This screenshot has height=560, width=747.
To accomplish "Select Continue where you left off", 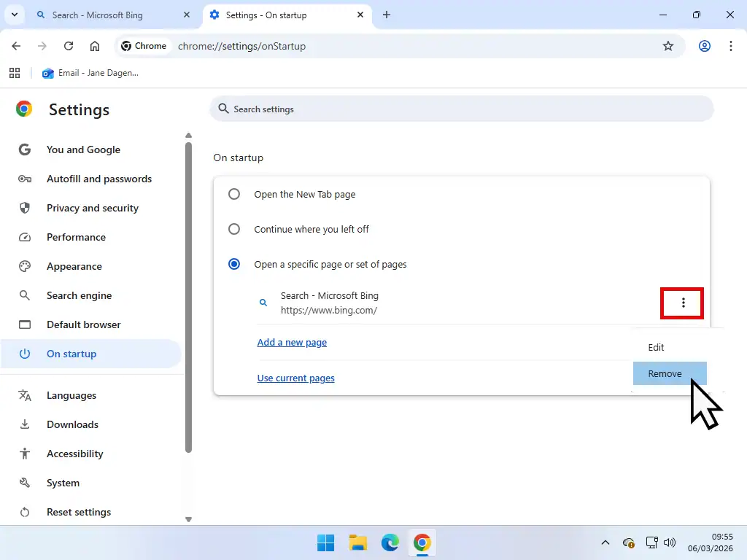I will (233, 229).
